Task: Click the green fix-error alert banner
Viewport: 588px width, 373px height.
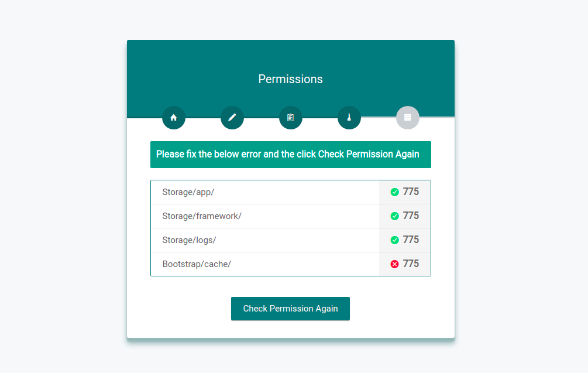Action: (290, 155)
